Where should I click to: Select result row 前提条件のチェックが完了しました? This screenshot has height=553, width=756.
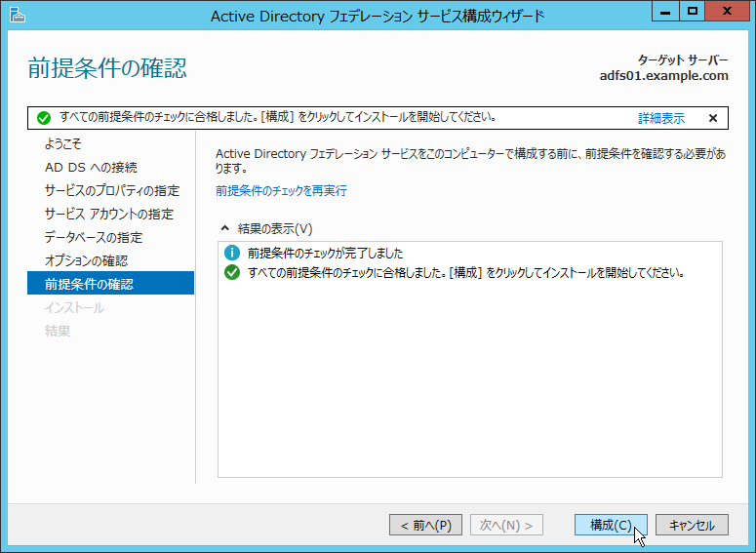click(x=326, y=254)
